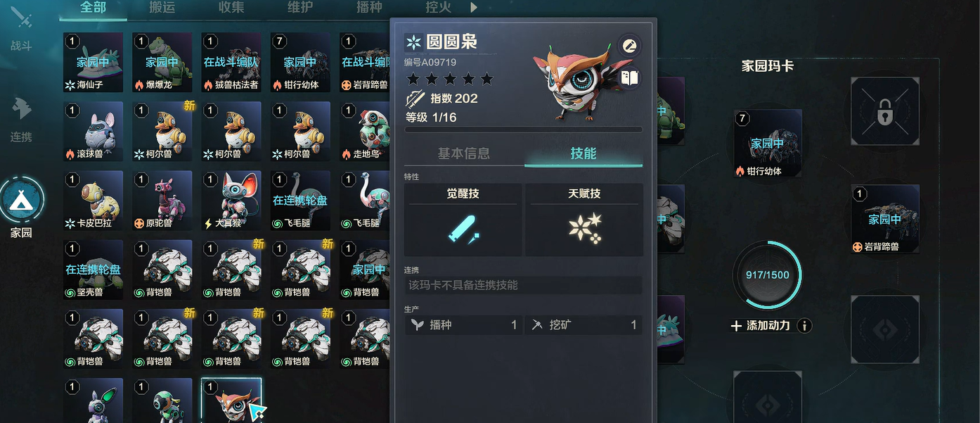Click the 播种 production skill entry
This screenshot has width=980, height=423.
(x=463, y=325)
